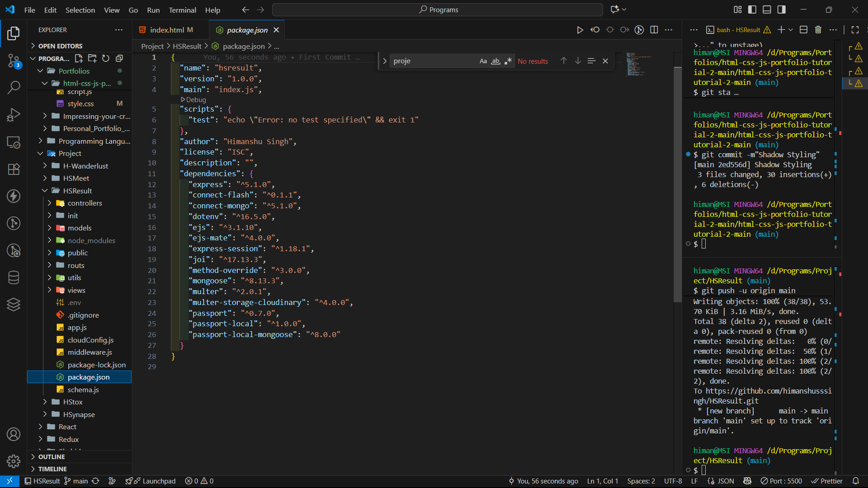
Task: Open the Source Control view
Action: pyautogui.click(x=14, y=60)
